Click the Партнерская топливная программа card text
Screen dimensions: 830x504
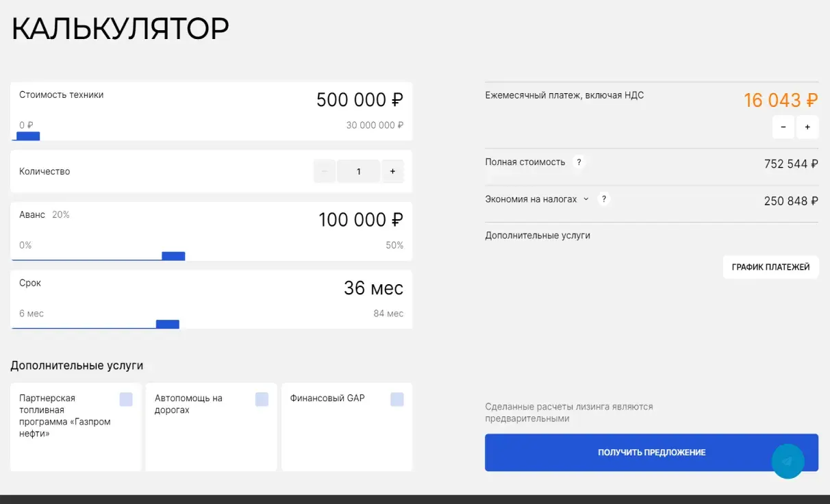[x=65, y=416]
